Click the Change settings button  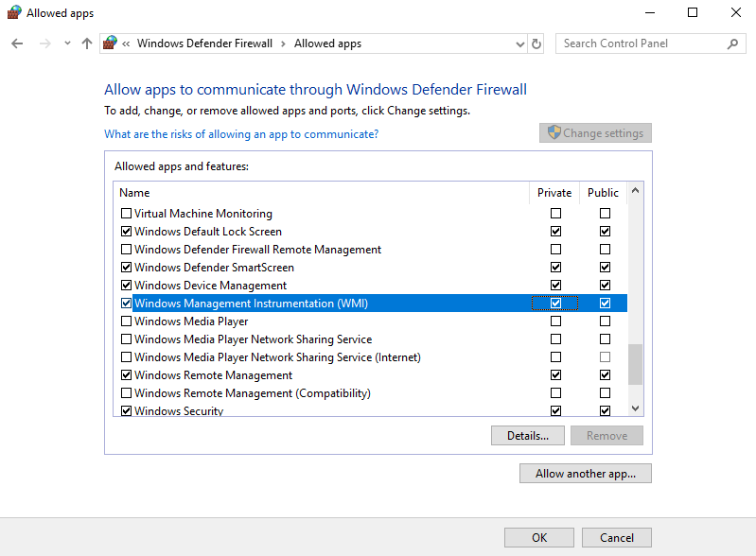point(595,133)
